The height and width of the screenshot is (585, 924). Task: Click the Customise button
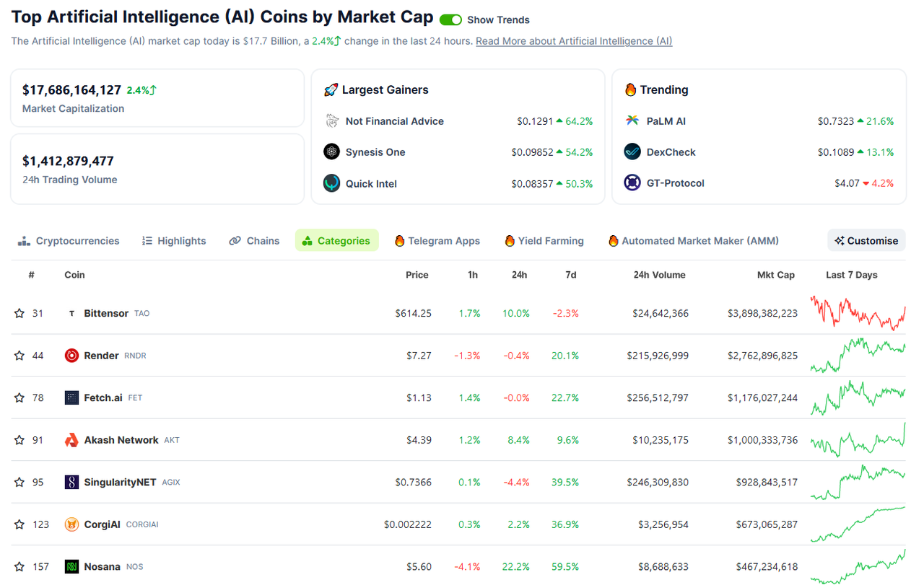coord(866,241)
